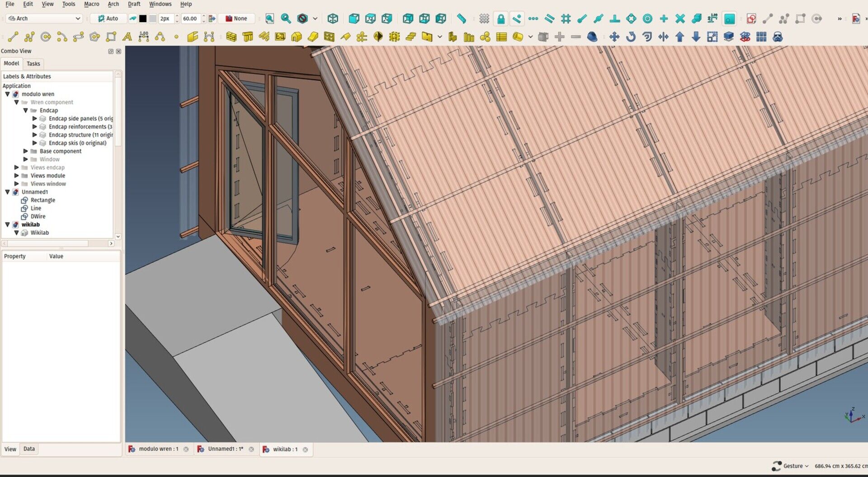Screen dimensions: 868x477
Task: Open the Draft menu
Action: click(x=134, y=4)
